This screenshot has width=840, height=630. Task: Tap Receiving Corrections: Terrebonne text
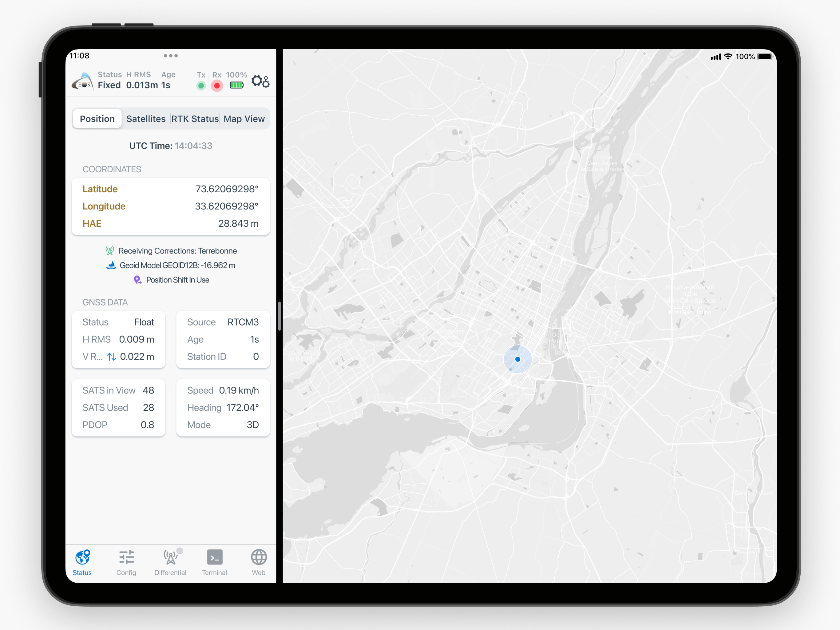177,251
